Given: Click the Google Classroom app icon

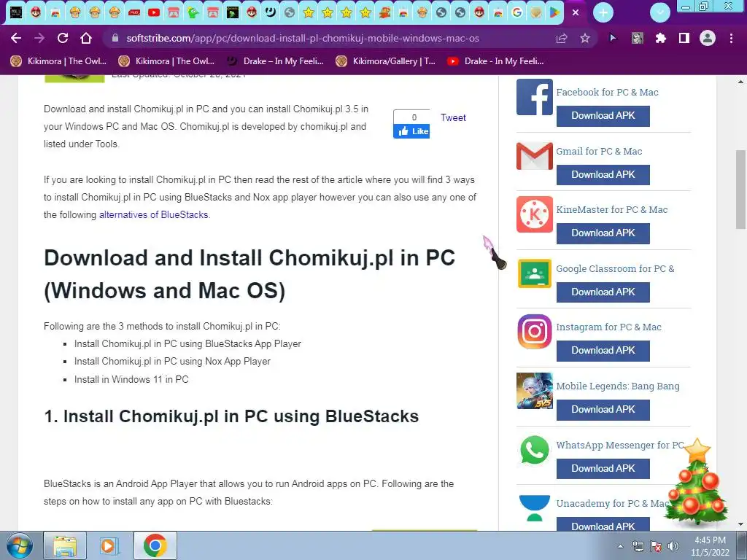Looking at the screenshot, I should [x=535, y=273].
